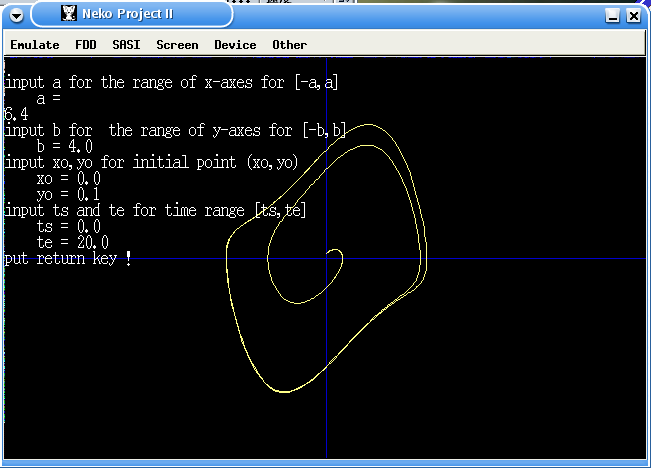Click the 'input xo,yo for initial point' line

(152, 162)
